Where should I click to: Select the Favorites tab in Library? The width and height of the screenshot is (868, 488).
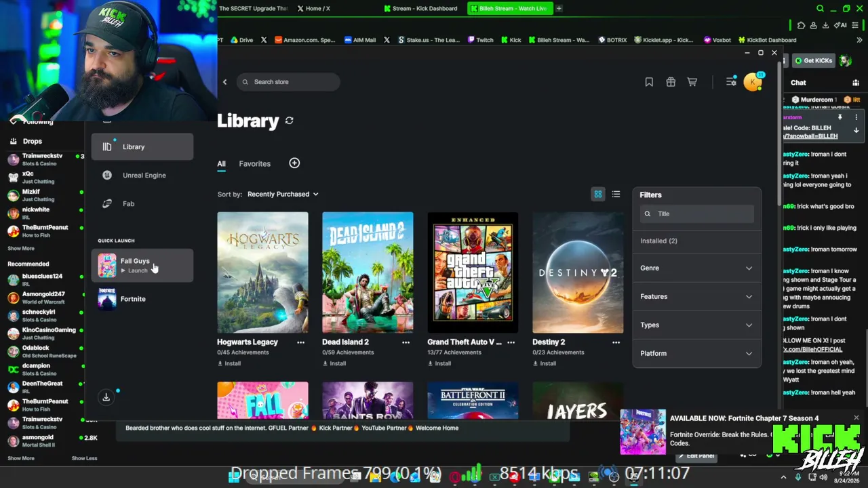click(255, 164)
